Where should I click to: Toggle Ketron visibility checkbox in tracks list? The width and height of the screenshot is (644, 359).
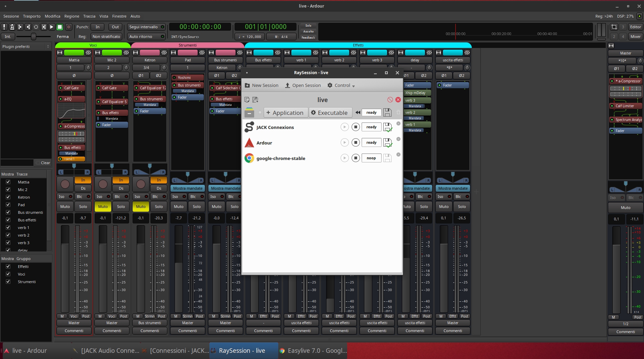(x=8, y=197)
